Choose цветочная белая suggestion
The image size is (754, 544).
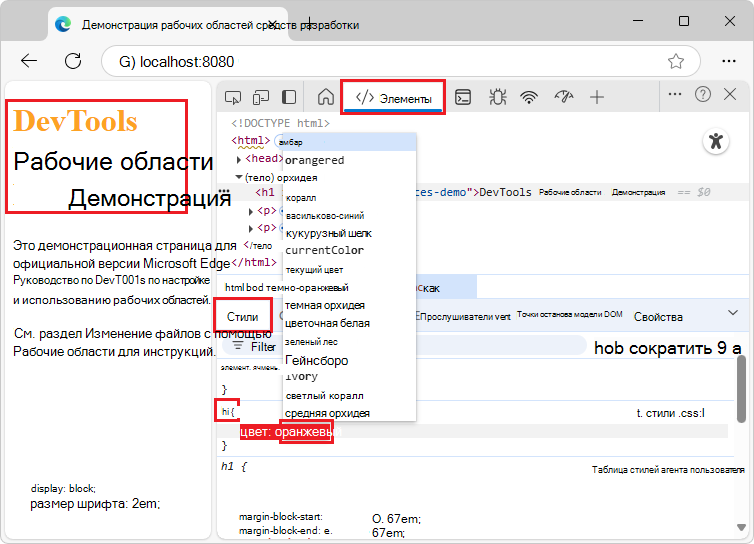coord(350,323)
